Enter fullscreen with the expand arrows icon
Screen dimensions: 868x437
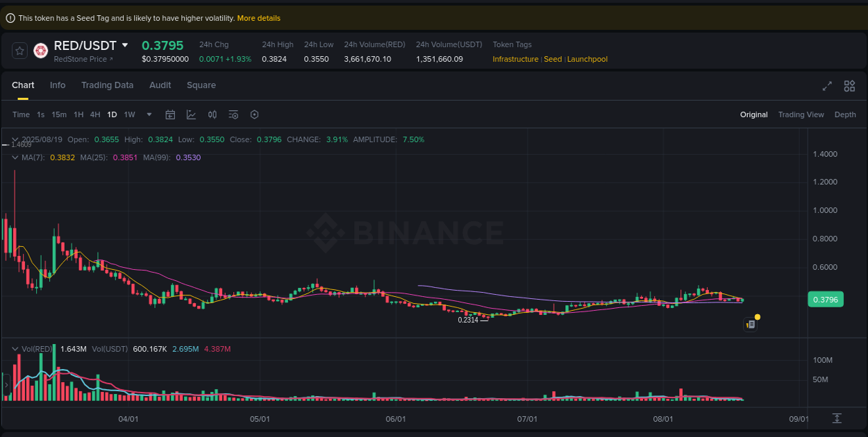(826, 86)
